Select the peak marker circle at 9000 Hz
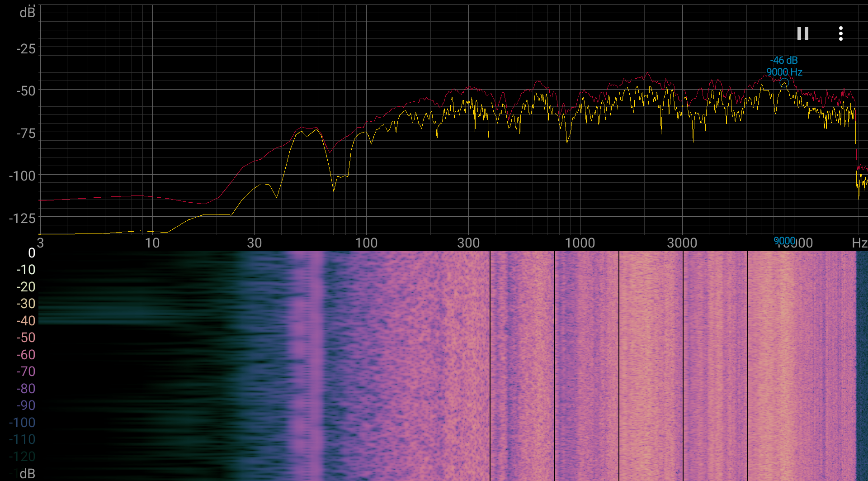The width and height of the screenshot is (868, 481). tap(784, 83)
